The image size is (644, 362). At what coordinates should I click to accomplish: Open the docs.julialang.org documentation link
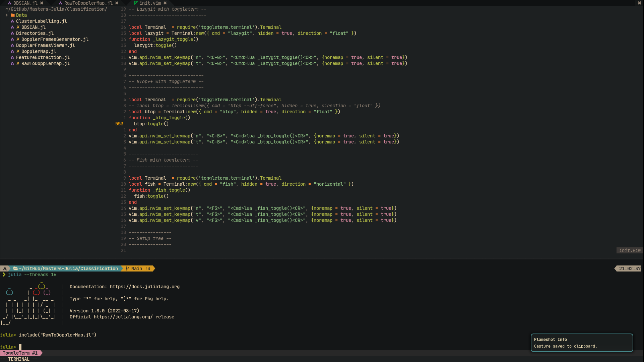[145, 287]
